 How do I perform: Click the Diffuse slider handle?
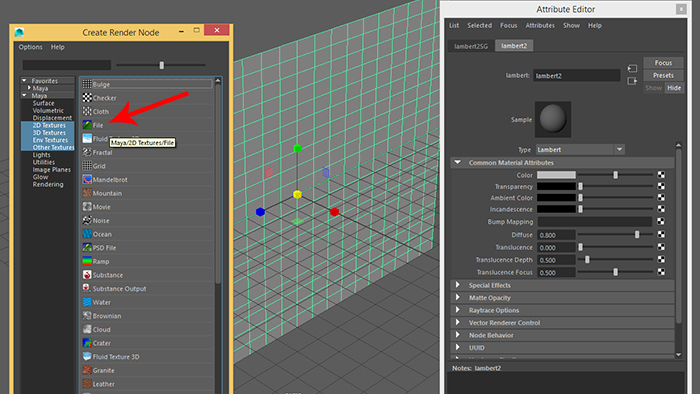tap(637, 234)
